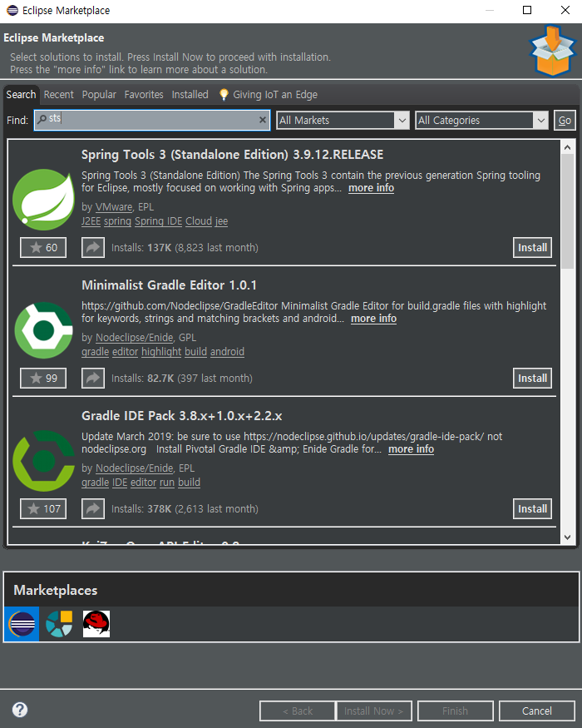582x728 pixels.
Task: Open more info for Gradle IDE Pack
Action: (412, 449)
